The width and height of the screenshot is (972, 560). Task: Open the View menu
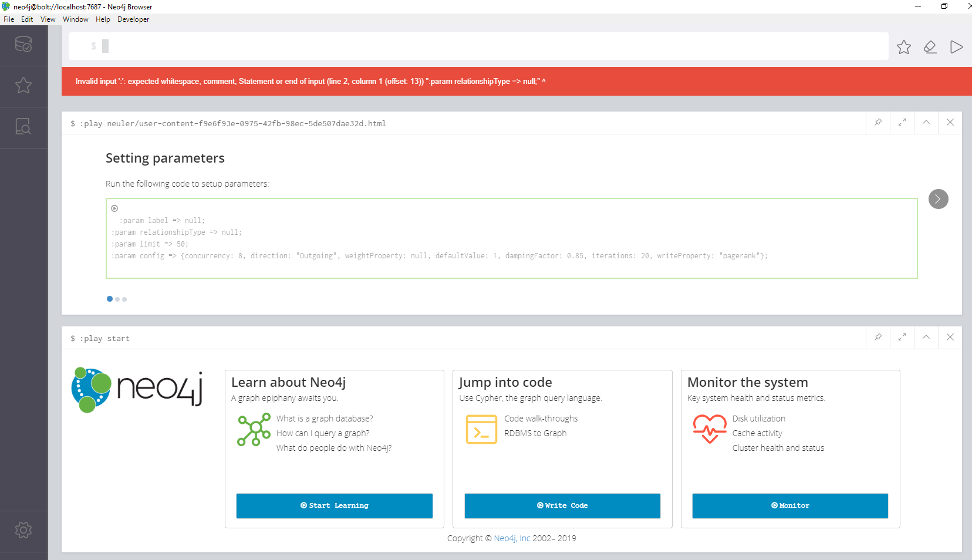coord(48,19)
